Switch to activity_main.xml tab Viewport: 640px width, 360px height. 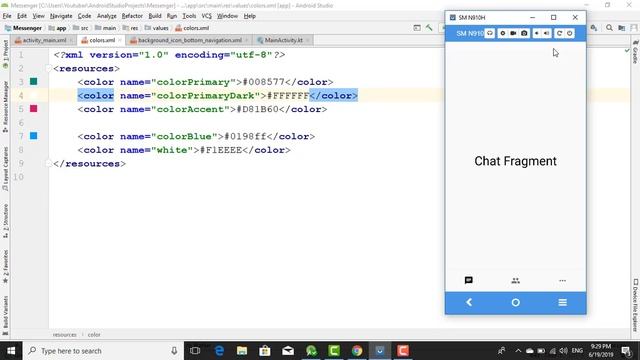click(44, 40)
